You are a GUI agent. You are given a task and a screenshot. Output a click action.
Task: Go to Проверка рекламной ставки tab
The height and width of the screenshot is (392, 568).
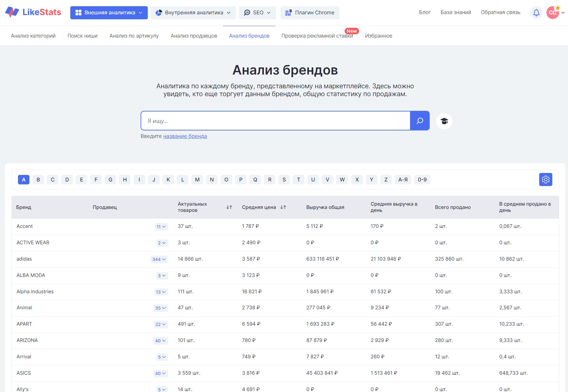(x=317, y=36)
